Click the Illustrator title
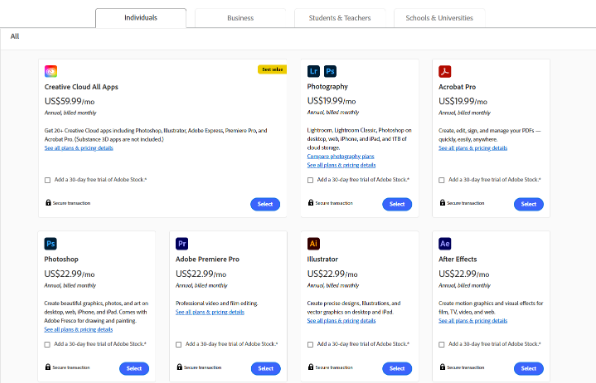 click(322, 259)
